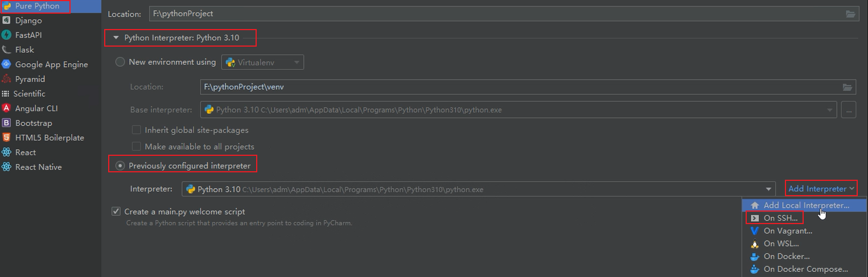The height and width of the screenshot is (277, 868).
Task: Click the Vagrant V icon
Action: point(755,231)
